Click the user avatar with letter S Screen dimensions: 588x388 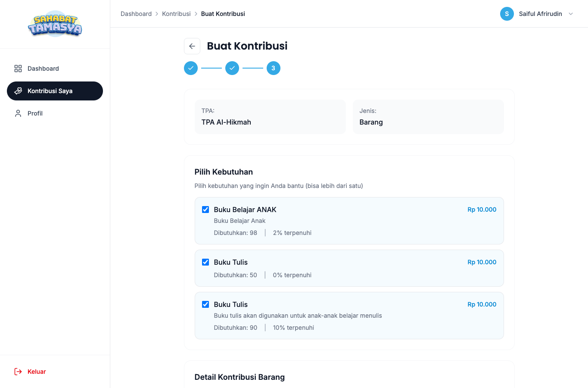click(507, 14)
